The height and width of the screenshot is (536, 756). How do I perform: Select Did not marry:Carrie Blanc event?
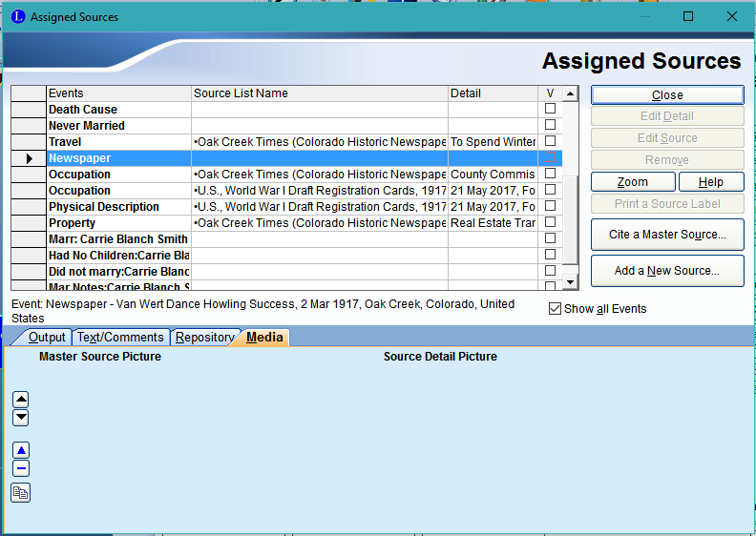pos(118,272)
